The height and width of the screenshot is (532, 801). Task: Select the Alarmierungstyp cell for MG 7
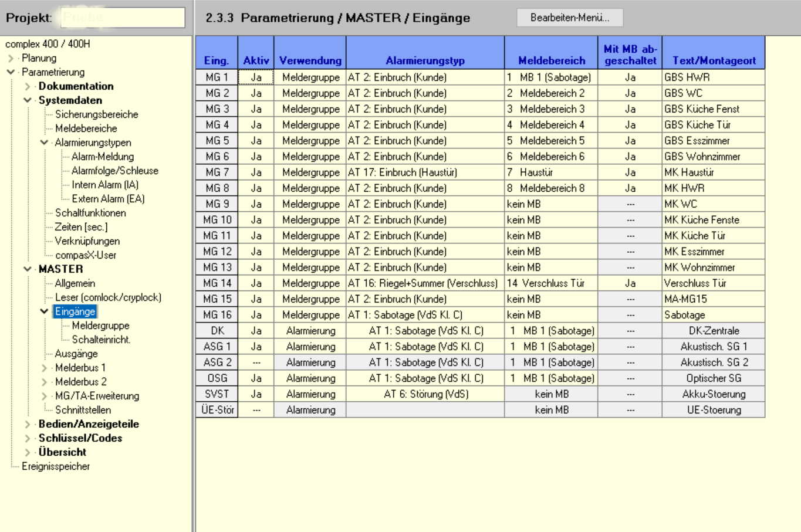pyautogui.click(x=425, y=172)
